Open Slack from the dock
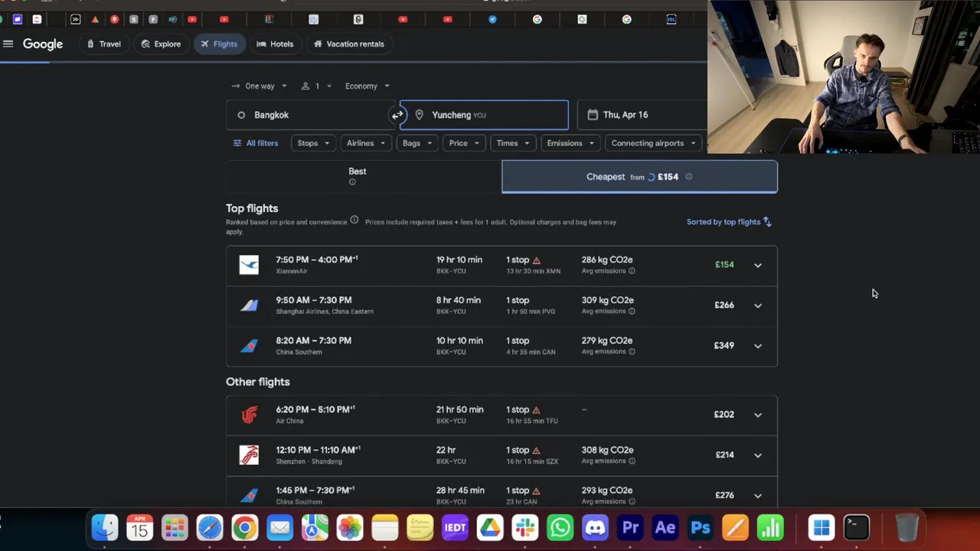The width and height of the screenshot is (980, 551). pyautogui.click(x=525, y=527)
